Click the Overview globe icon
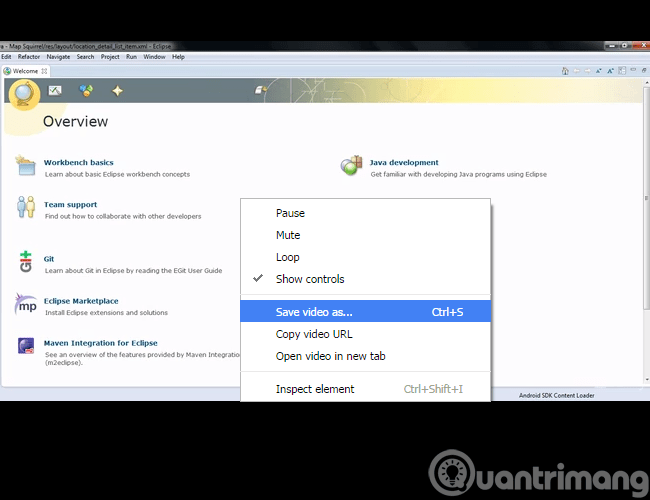The image size is (650, 500). 24,94
